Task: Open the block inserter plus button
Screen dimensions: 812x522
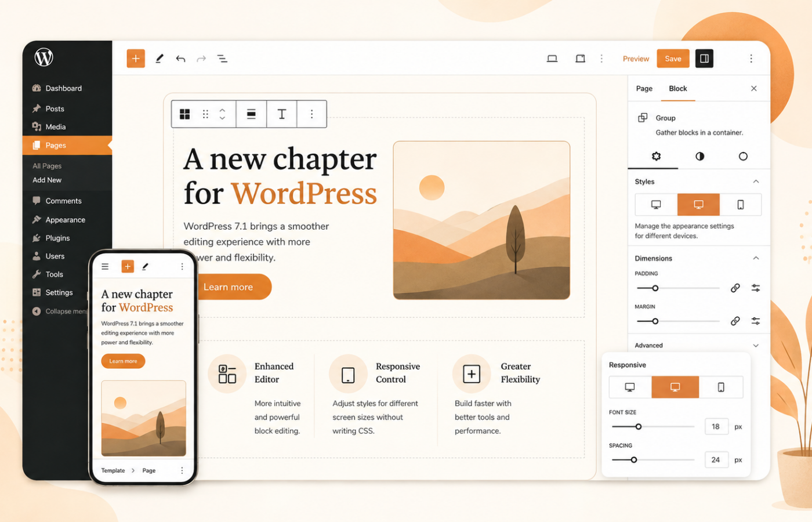Action: pyautogui.click(x=136, y=59)
